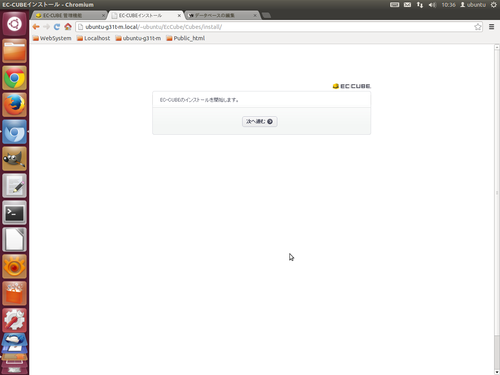Open Ubuntu Software Center icon
This screenshot has width=500, height=375.
(x=14, y=294)
